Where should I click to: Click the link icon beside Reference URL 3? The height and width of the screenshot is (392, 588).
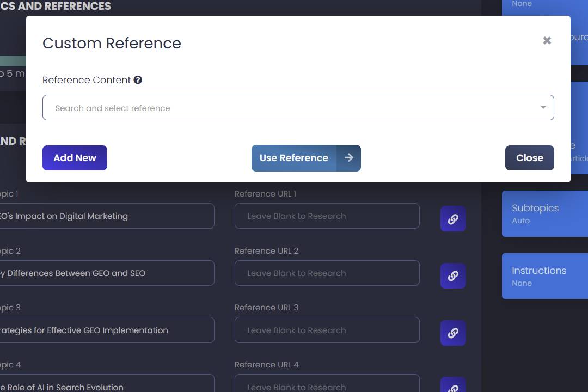click(453, 333)
